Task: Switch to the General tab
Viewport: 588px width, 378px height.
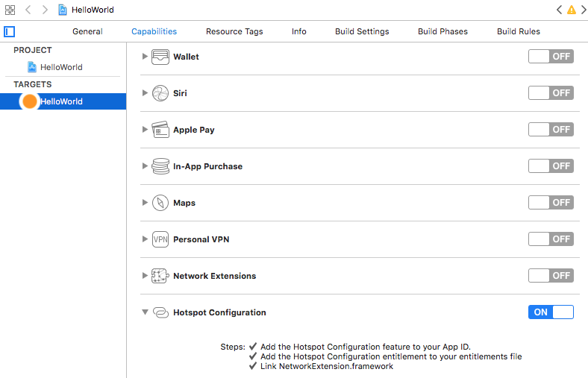Action: point(87,31)
